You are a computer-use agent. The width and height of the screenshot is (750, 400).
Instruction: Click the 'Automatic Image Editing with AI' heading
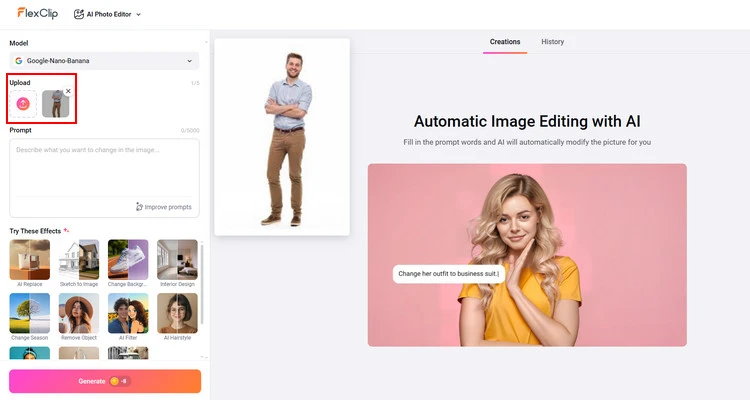pos(527,122)
